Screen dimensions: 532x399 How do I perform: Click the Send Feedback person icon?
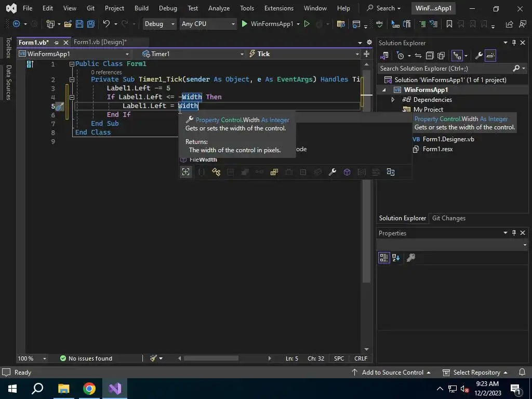(523, 24)
